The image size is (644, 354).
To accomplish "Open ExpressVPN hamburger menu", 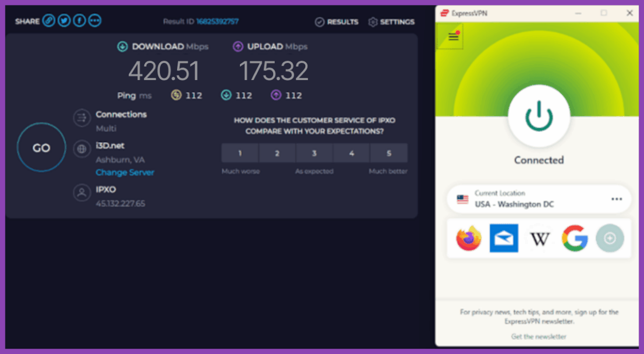I will click(x=453, y=37).
